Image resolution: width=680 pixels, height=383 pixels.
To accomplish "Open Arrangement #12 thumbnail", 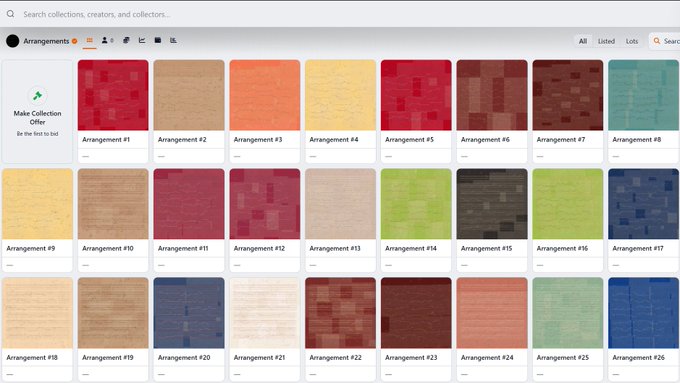I will [265, 204].
